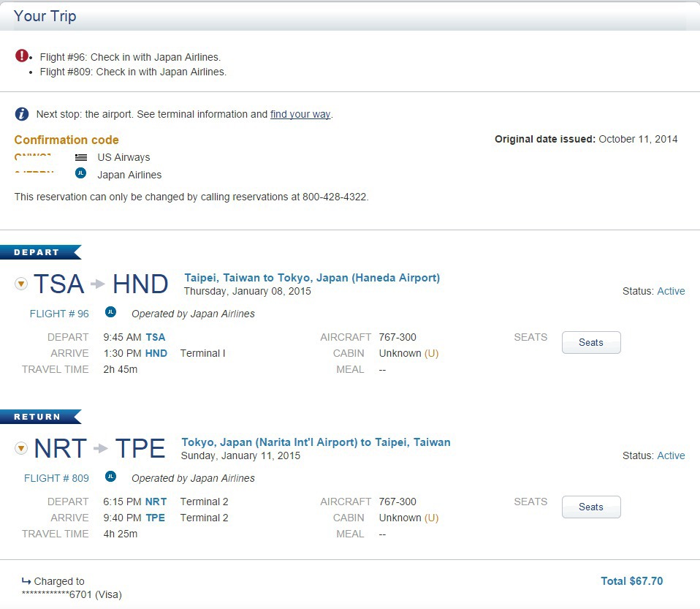Viewport: 700px width, 609px height.
Task: Click the arrow icon between TSA and HND
Action: 98,284
